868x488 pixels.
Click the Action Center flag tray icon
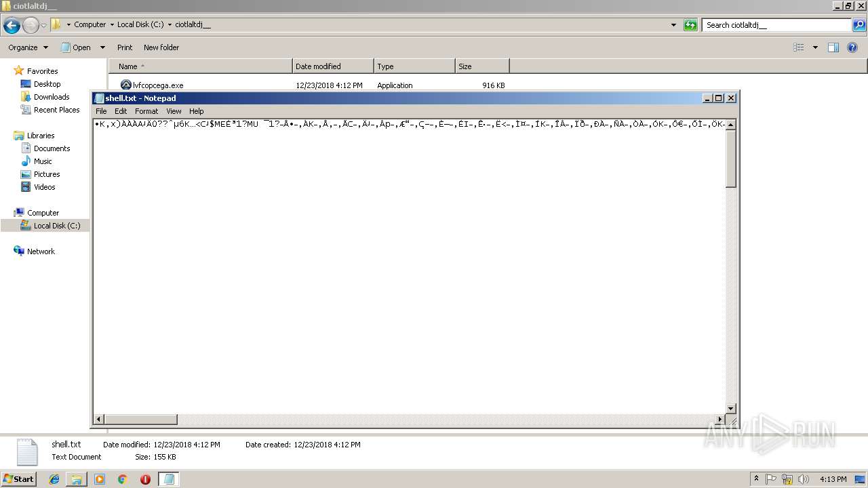pos(771,479)
